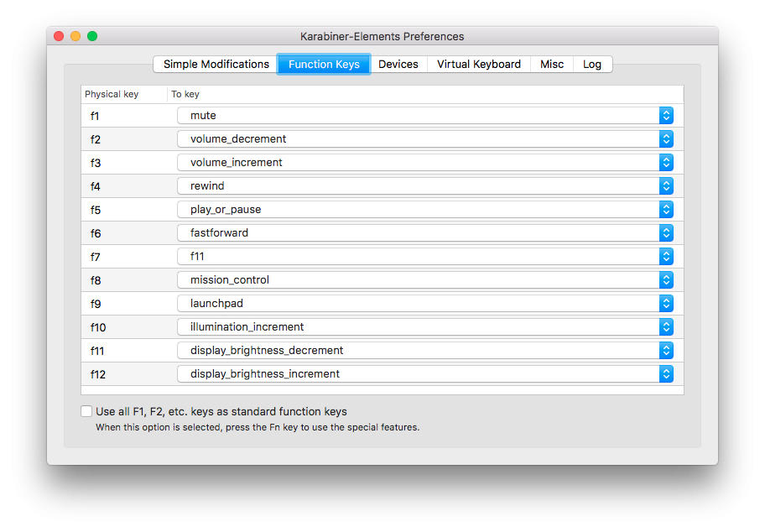The width and height of the screenshot is (765, 532).
Task: Expand the f2 volume_decrement dropdown
Action: (x=425, y=139)
